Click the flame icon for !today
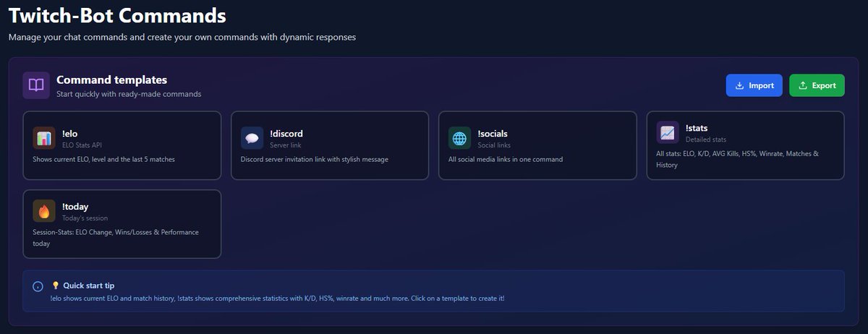Viewport: 868px width, 334px height. [44, 210]
